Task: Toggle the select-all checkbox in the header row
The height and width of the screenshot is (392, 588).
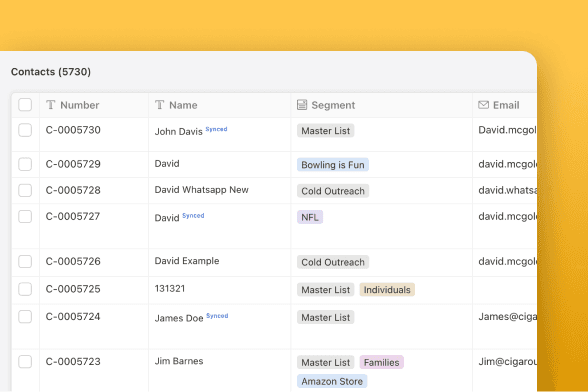Action: coord(25,105)
